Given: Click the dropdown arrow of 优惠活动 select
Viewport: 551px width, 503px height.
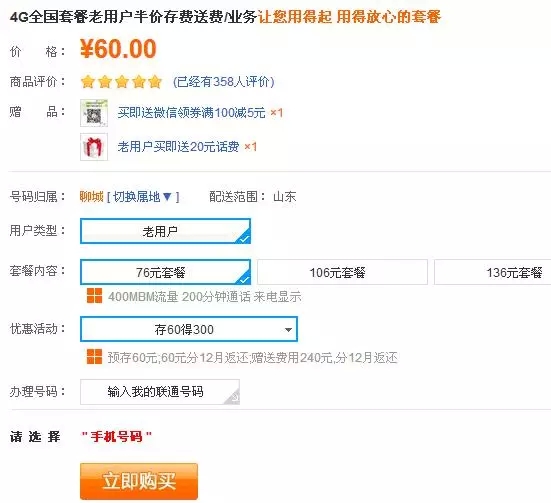Looking at the screenshot, I should tap(288, 330).
